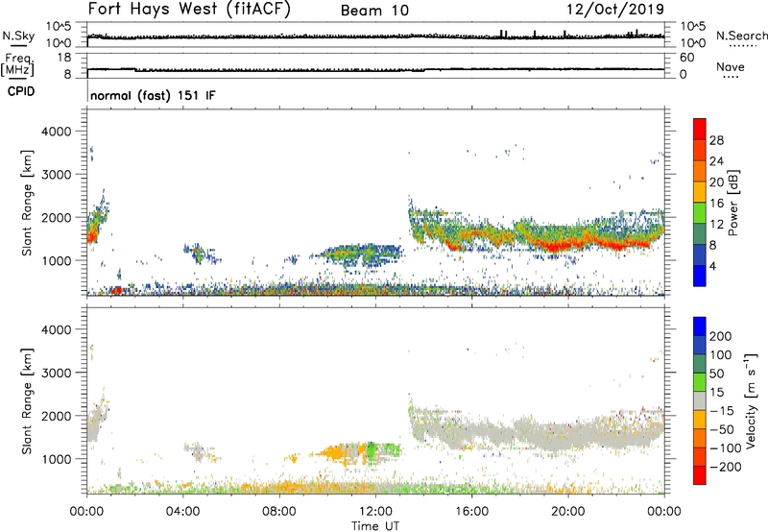Viewport: 768px width, 532px height.
Task: Click the Power color bar blue segment
Action: pyautogui.click(x=700, y=276)
